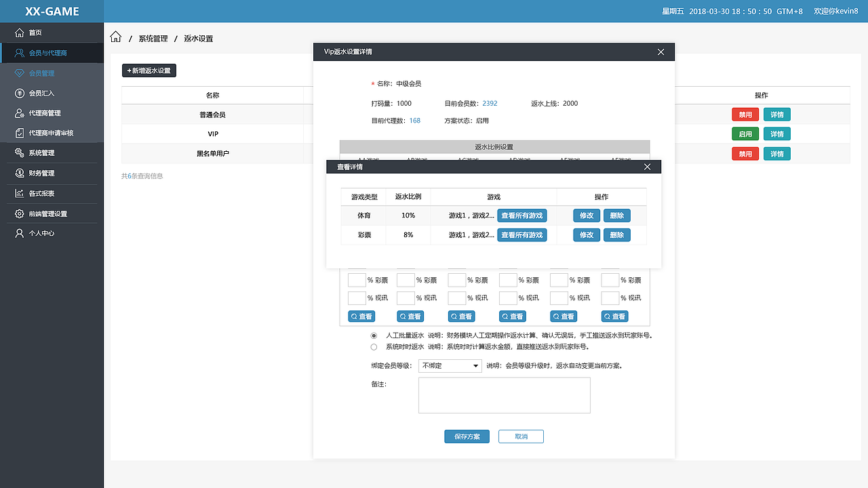Click 查看所有游戏 in the 彩票 row
Screen dimensions: 868x488
[522, 235]
